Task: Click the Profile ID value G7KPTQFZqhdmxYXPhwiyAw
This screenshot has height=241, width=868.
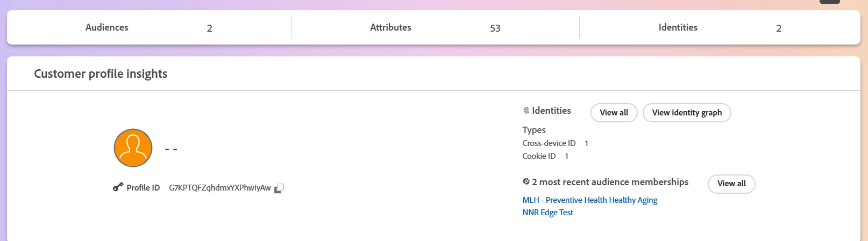Action: click(x=220, y=188)
